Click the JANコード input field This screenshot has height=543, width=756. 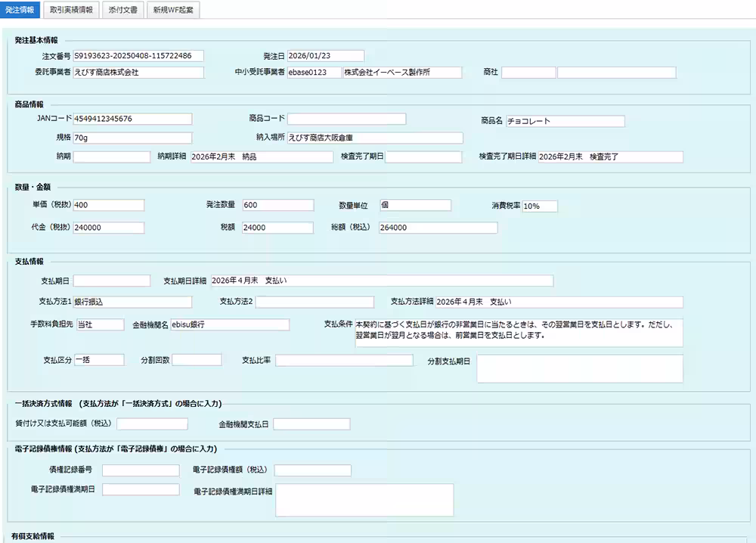132,119
